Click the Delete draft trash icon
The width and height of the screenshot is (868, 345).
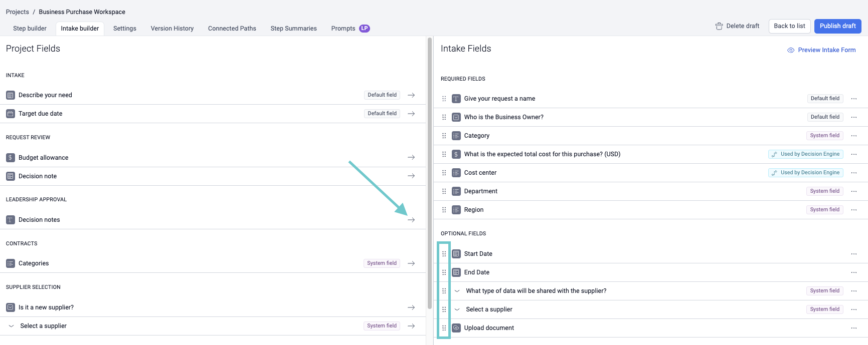[x=719, y=26]
